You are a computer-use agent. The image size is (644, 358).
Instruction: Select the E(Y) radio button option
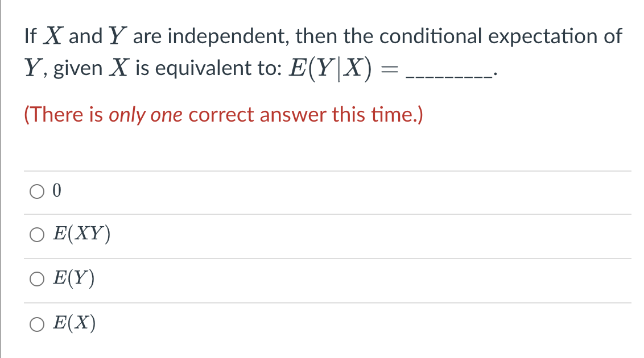coord(37,279)
